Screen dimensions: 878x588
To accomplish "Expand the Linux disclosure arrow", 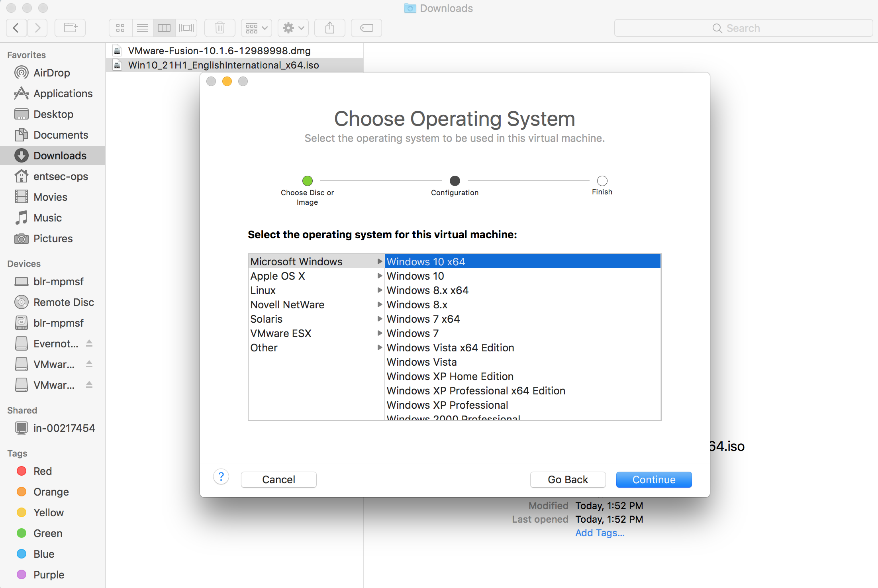I will (380, 290).
